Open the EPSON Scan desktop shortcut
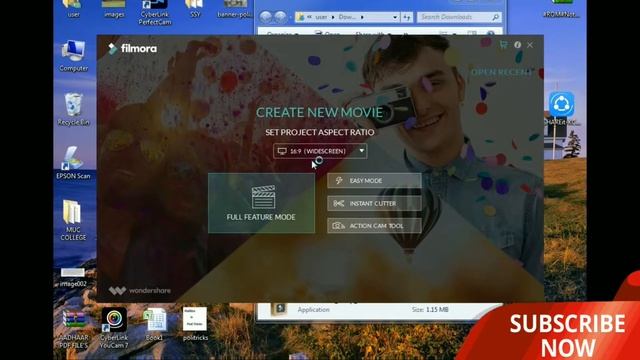The height and width of the screenshot is (360, 640). tap(73, 162)
